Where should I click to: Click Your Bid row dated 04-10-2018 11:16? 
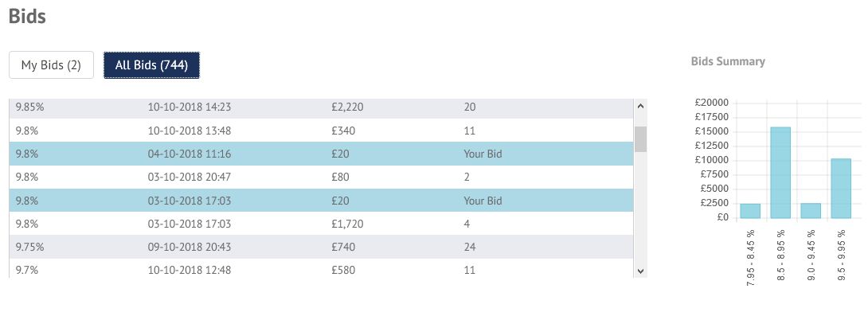coord(321,154)
